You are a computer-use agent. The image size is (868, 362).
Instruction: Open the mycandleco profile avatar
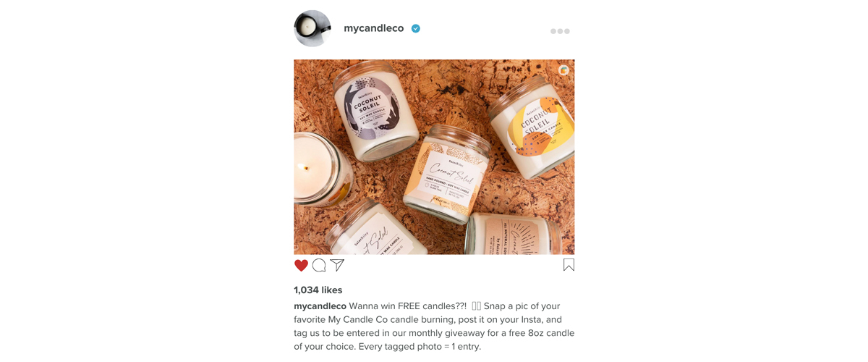point(312,28)
